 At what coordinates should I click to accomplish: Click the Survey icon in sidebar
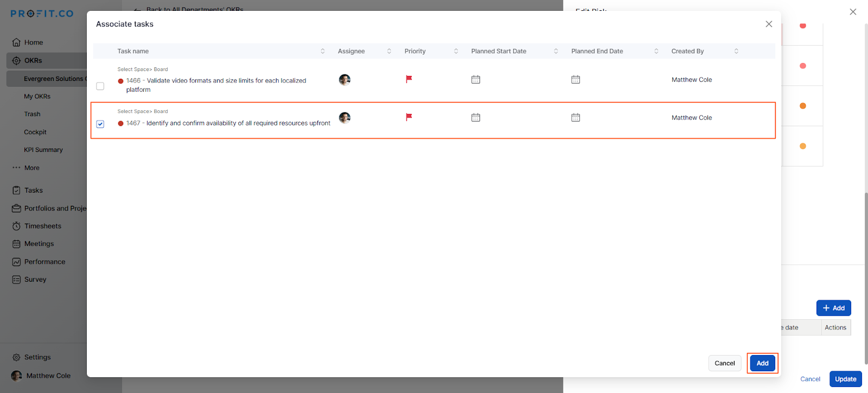pos(16,280)
